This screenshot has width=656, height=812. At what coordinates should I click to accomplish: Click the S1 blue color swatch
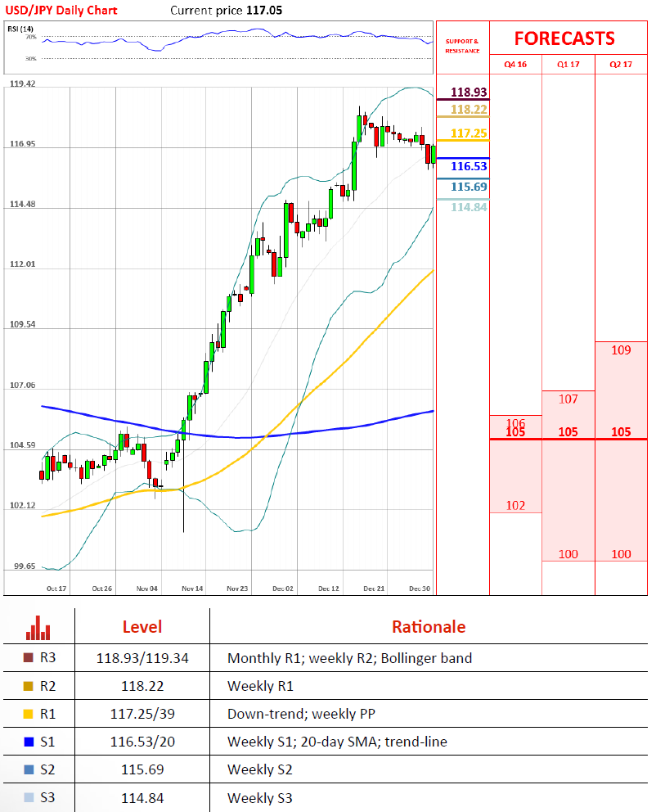point(29,742)
